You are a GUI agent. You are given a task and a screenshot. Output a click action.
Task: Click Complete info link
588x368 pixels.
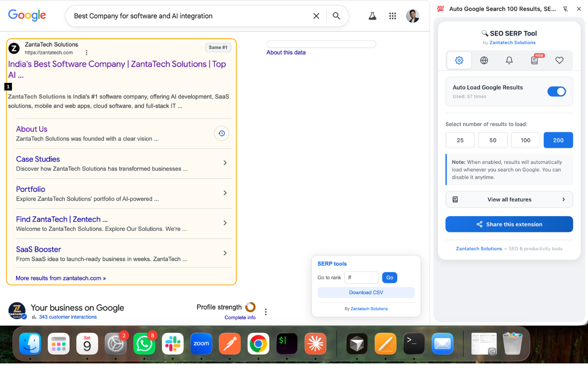pos(240,317)
